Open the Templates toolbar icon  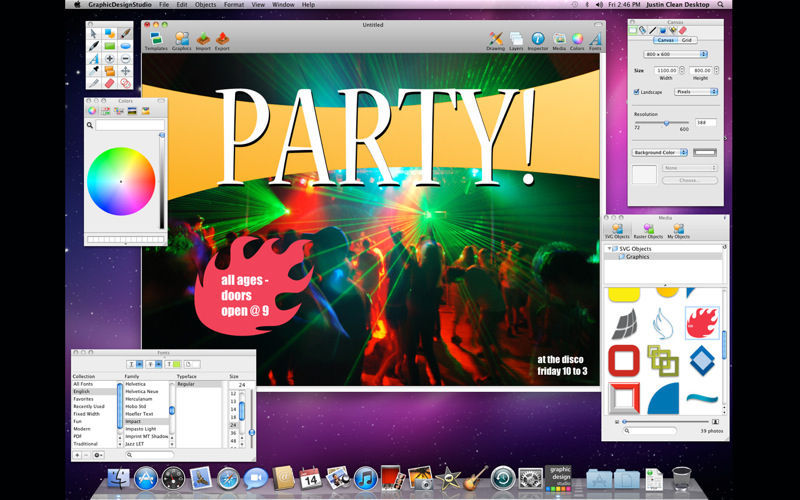tap(156, 41)
